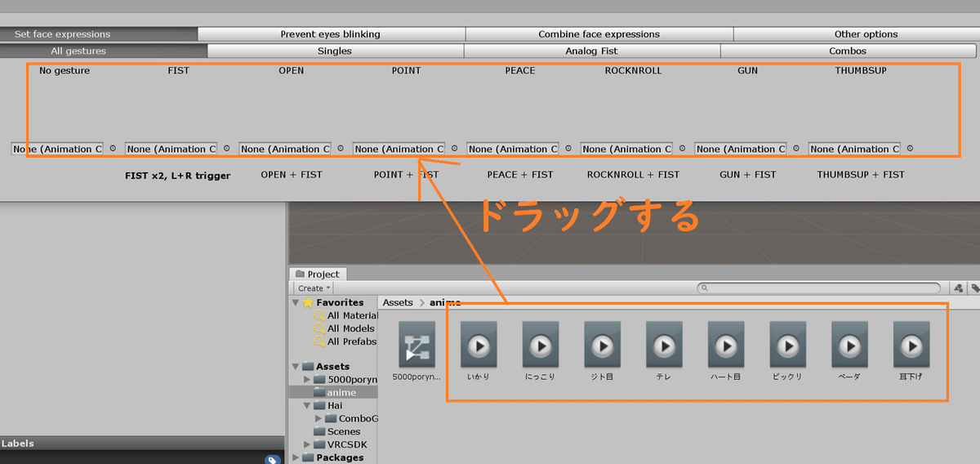Click the GUN + FIST label

click(748, 175)
